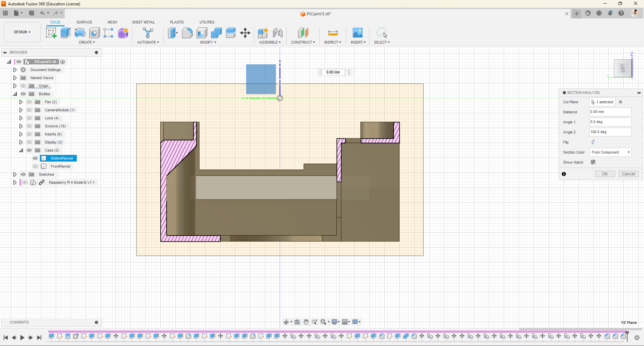Select the Move/Copy tool

(x=245, y=33)
